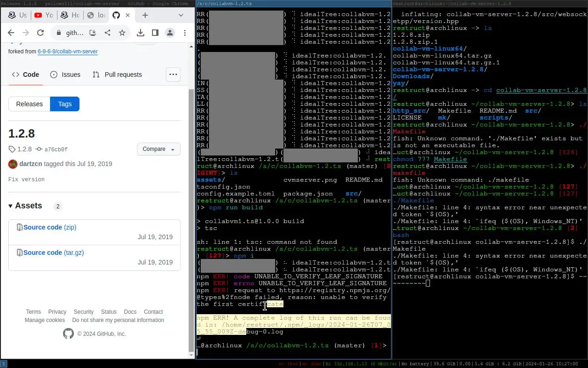Click the browser page vertical scrollbar

click(x=192, y=221)
